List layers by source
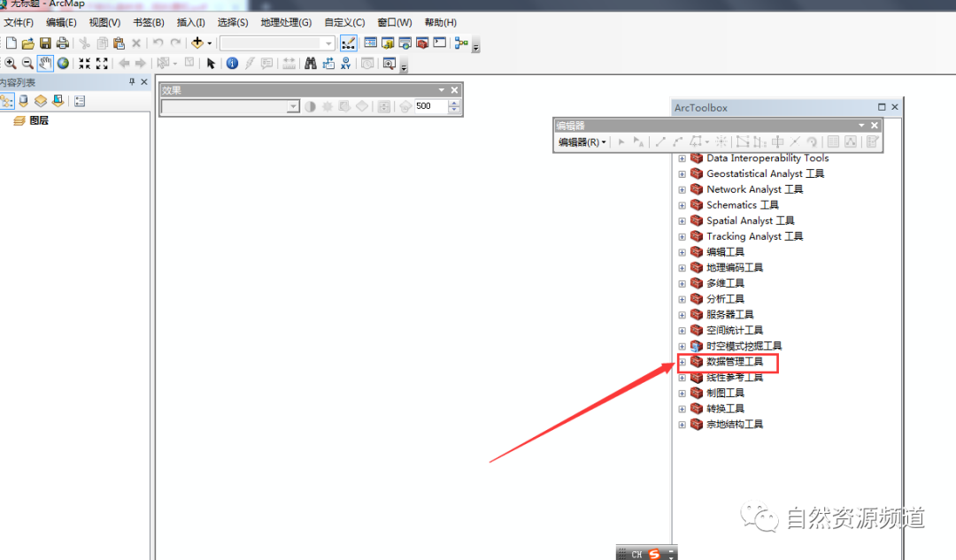The width and height of the screenshot is (956, 560). [24, 101]
